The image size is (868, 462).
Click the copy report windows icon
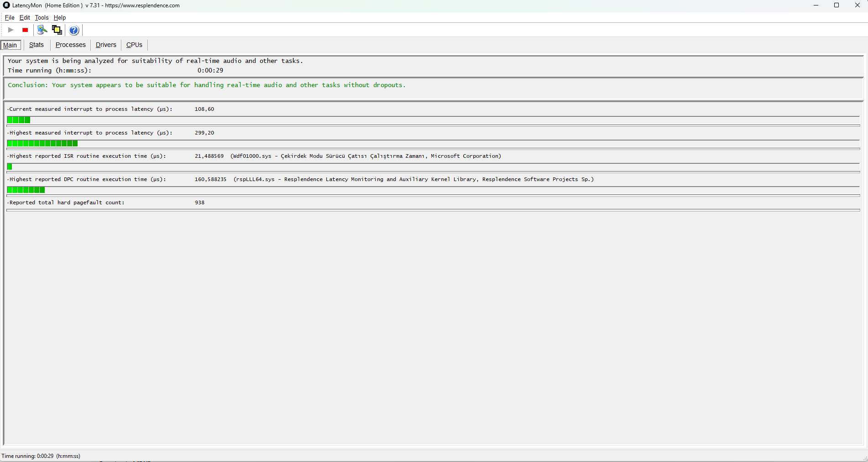click(57, 30)
